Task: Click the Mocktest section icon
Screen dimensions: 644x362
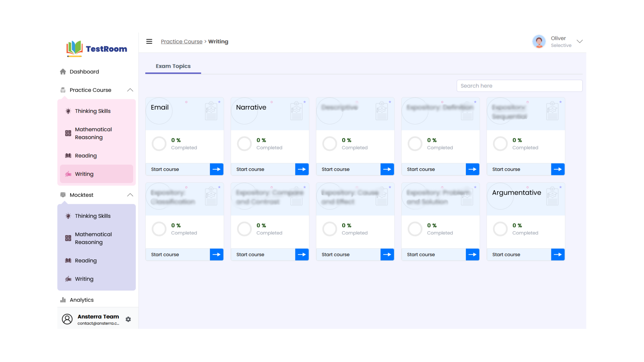Action: click(63, 195)
